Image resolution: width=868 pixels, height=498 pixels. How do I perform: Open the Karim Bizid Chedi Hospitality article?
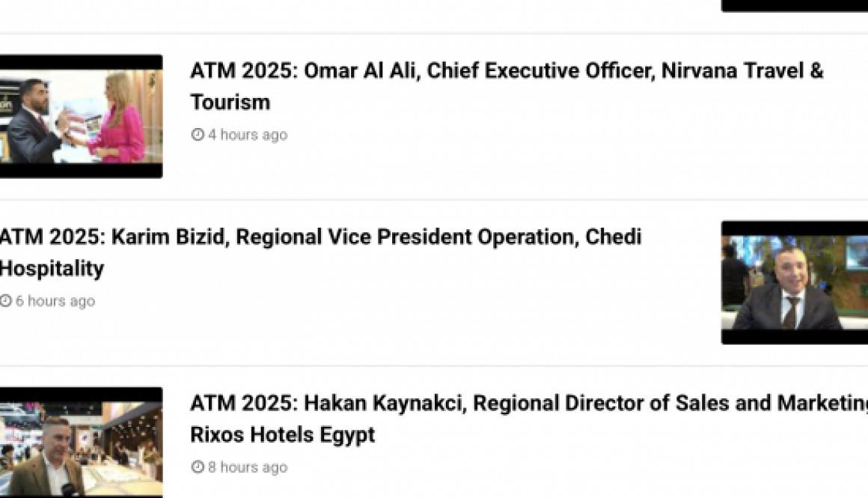[x=322, y=252]
